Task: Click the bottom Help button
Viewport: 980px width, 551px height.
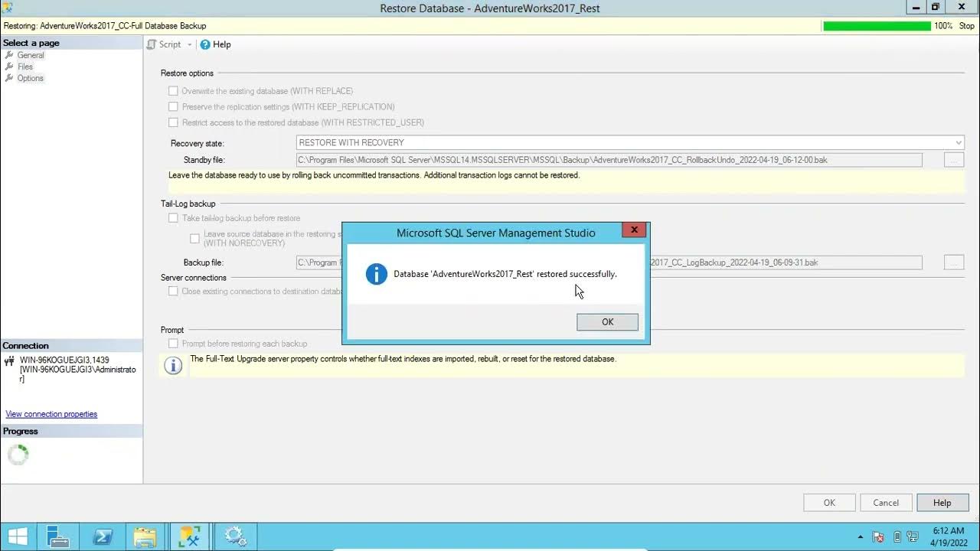Action: click(x=942, y=503)
